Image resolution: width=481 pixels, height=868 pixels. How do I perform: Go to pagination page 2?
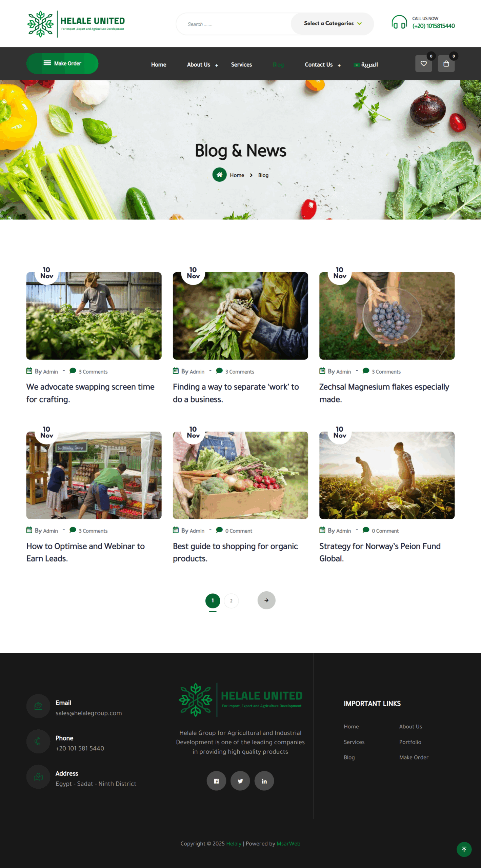pos(231,601)
